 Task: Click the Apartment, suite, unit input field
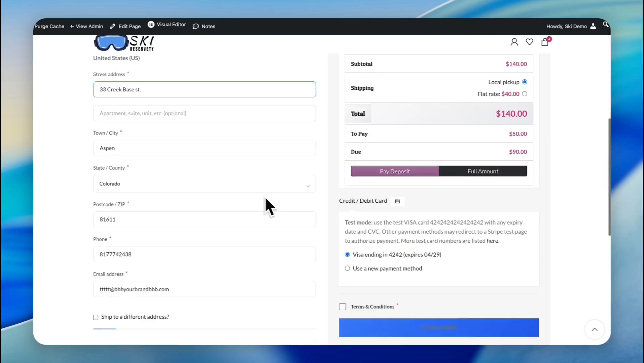coord(204,113)
